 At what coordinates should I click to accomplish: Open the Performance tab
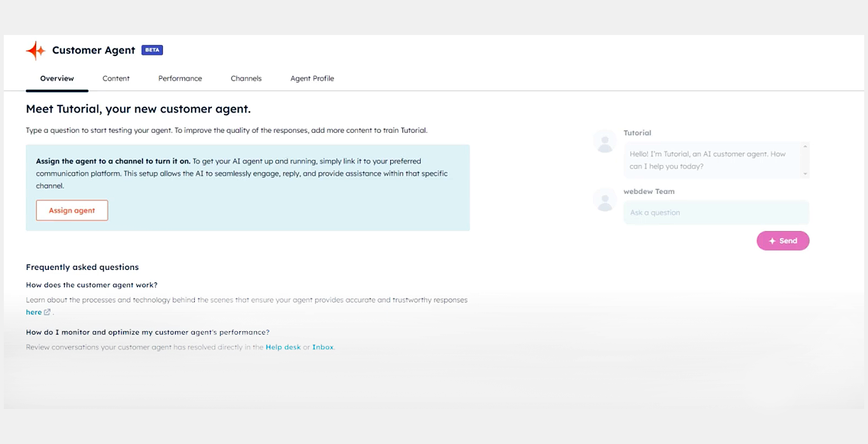point(180,78)
